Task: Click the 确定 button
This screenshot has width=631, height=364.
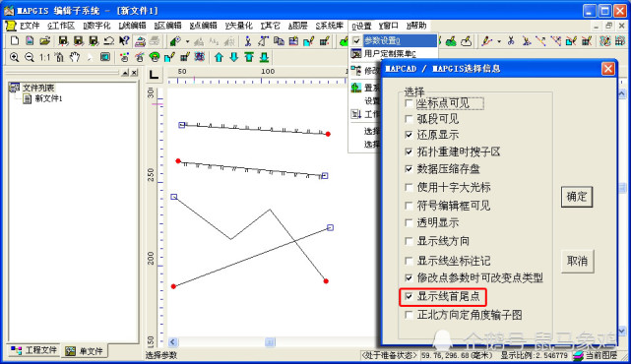Action: click(577, 197)
